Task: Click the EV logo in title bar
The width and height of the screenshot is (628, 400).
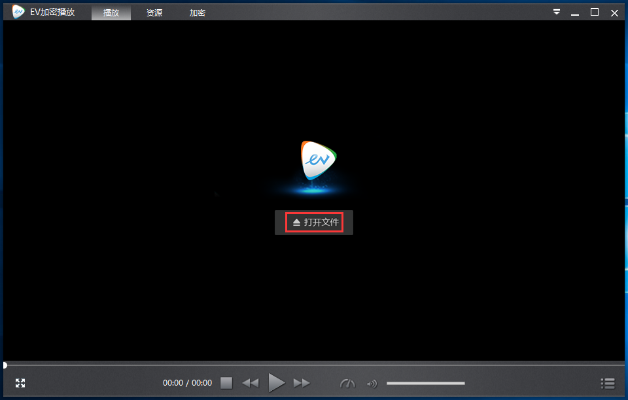Action: [18, 12]
